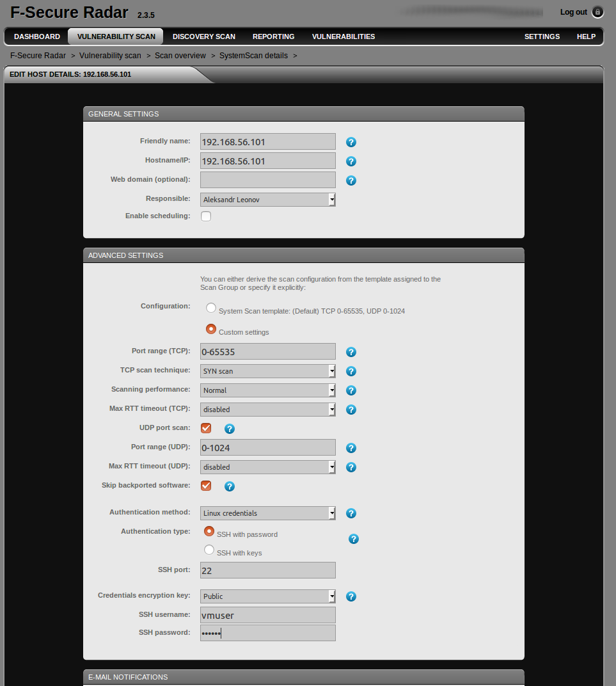The height and width of the screenshot is (686, 616).
Task: Show help for Authentication type
Action: click(354, 539)
